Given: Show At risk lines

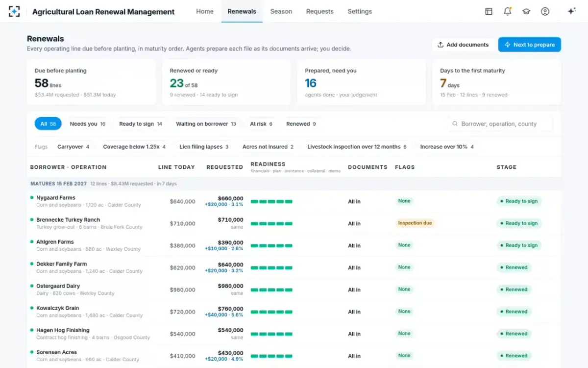Looking at the screenshot, I should coord(261,124).
